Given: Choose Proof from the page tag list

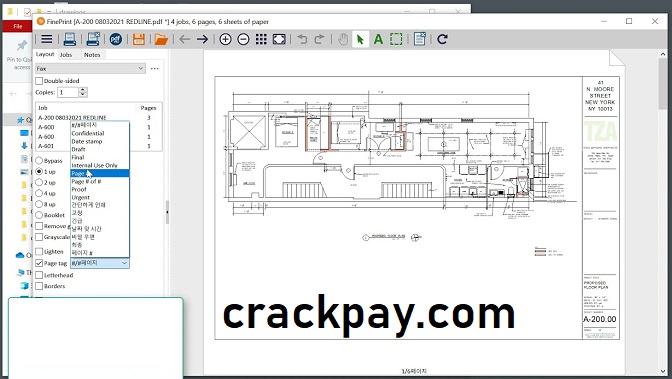Looking at the screenshot, I should click(x=79, y=189).
